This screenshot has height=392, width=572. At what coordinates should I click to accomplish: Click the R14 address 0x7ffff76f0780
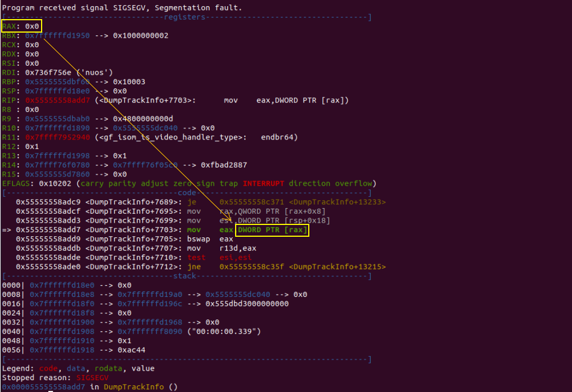point(57,165)
